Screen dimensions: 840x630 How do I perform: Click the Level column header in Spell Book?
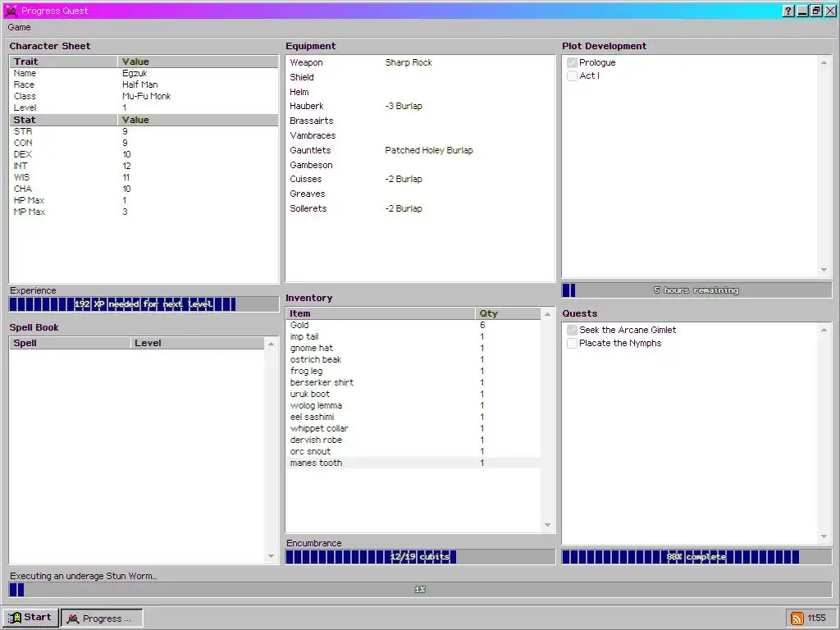(197, 344)
